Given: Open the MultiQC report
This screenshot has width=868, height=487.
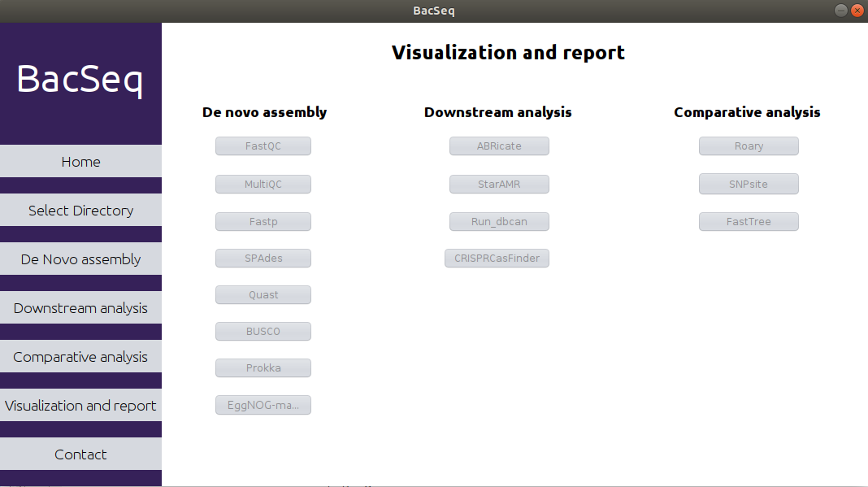Looking at the screenshot, I should pos(263,185).
